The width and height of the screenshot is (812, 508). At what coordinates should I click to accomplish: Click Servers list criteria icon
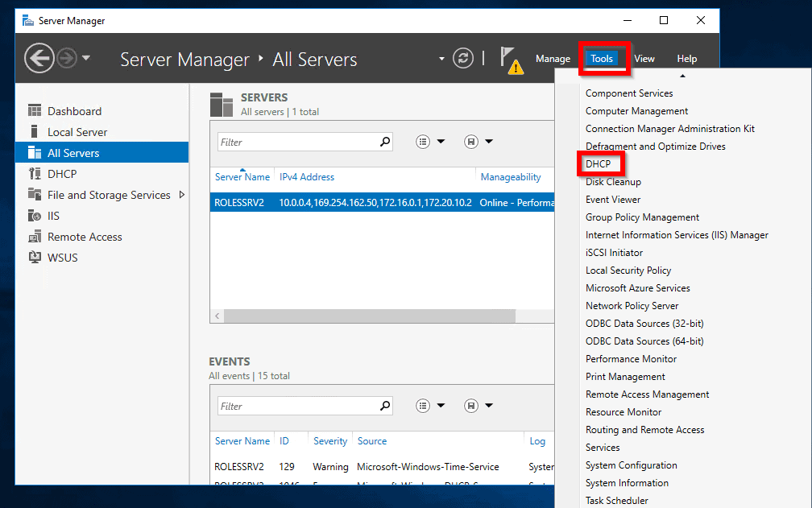tap(423, 142)
